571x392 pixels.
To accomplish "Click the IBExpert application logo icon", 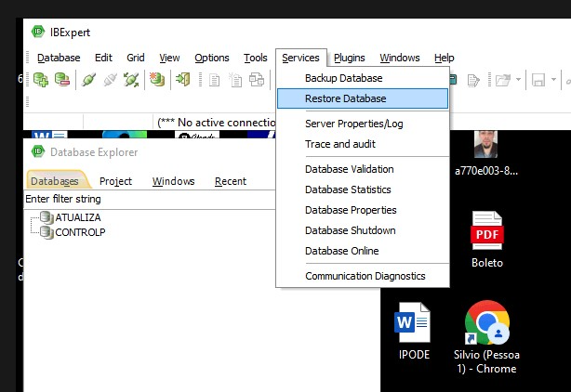I will click(x=38, y=32).
